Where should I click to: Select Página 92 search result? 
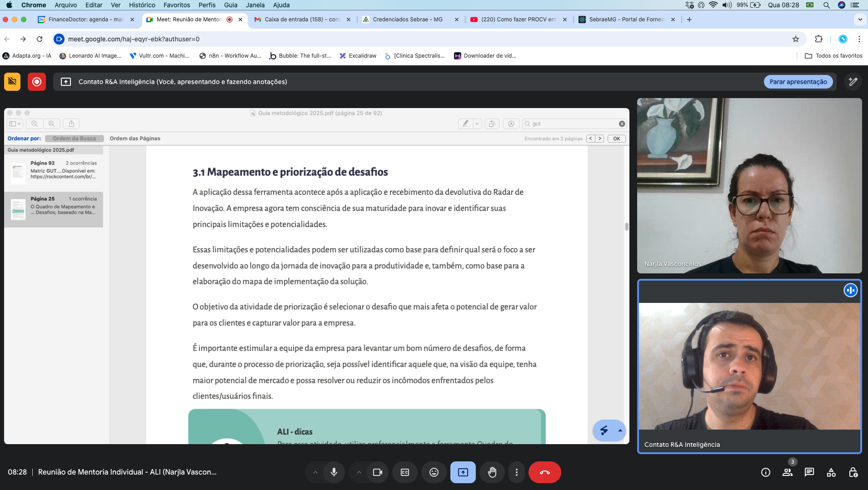click(54, 173)
